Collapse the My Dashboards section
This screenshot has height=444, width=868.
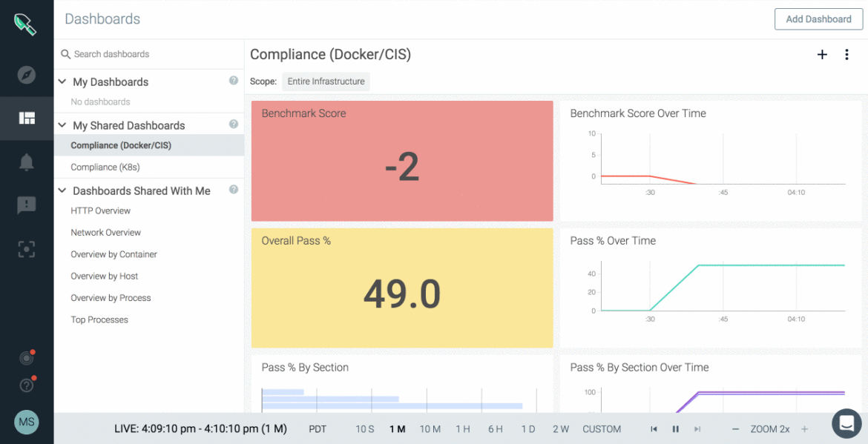click(62, 82)
